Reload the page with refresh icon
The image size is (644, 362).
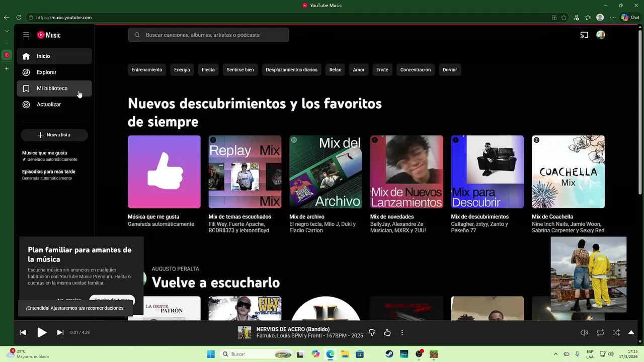coord(19,18)
